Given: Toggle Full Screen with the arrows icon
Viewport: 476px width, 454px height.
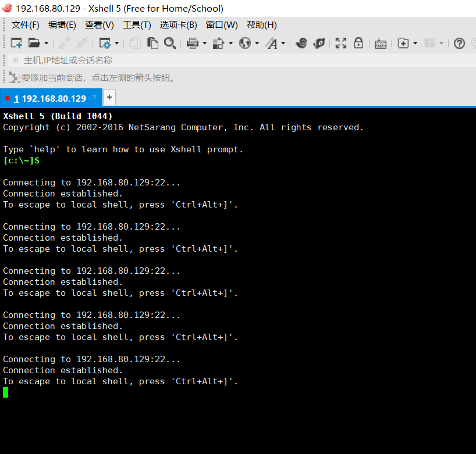Looking at the screenshot, I should click(x=341, y=43).
